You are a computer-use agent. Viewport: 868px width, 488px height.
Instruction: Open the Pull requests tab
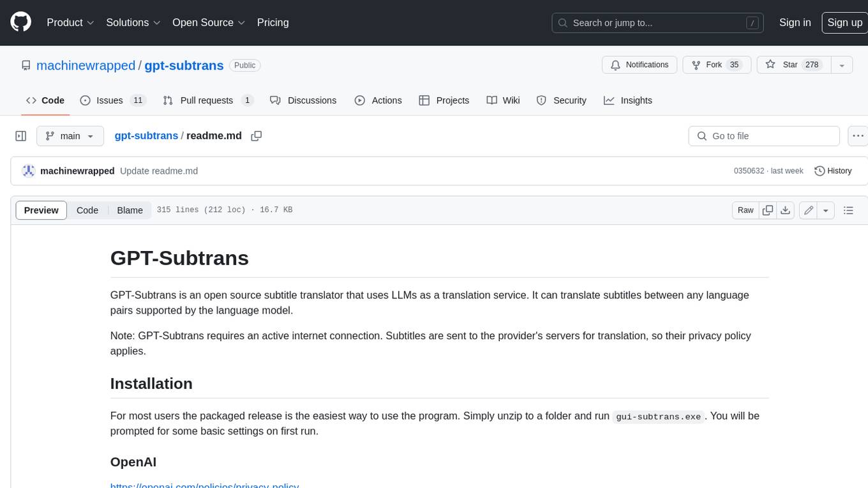point(208,100)
